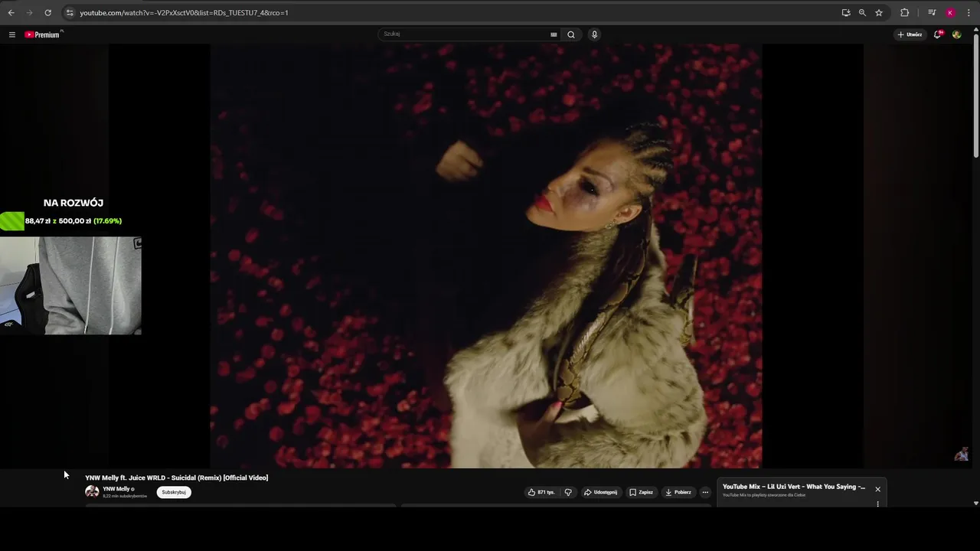Open the on-screen keyboard icon in search
The height and width of the screenshot is (551, 980).
tap(554, 34)
